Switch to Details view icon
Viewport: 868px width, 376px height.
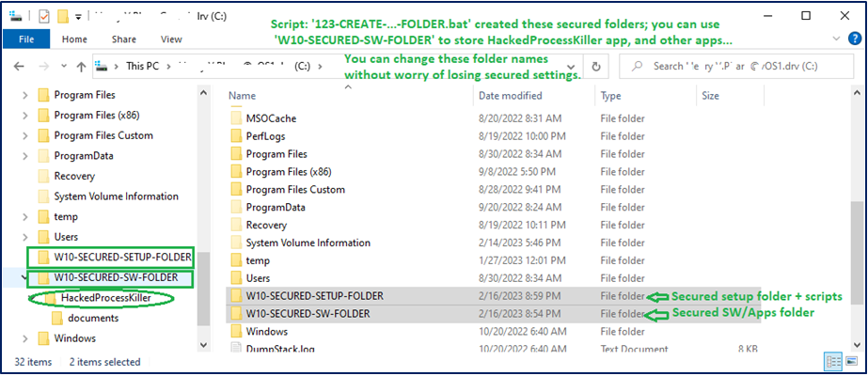click(832, 362)
